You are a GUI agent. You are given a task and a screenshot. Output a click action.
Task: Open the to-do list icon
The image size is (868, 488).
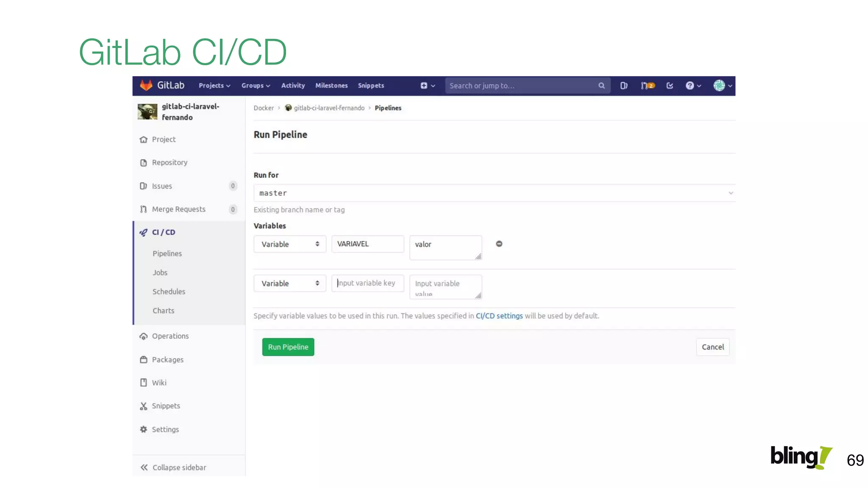click(x=670, y=86)
